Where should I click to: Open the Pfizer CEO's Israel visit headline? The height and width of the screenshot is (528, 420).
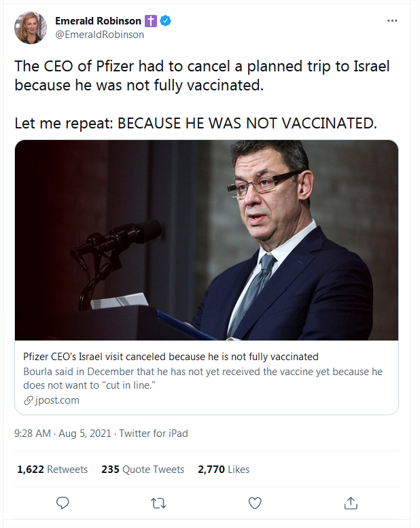point(171,357)
